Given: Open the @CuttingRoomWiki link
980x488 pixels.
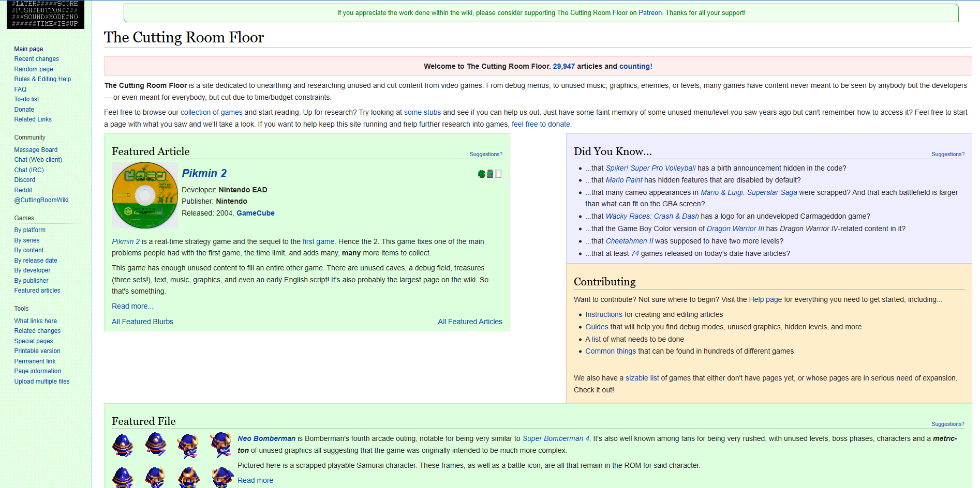Looking at the screenshot, I should point(41,200).
